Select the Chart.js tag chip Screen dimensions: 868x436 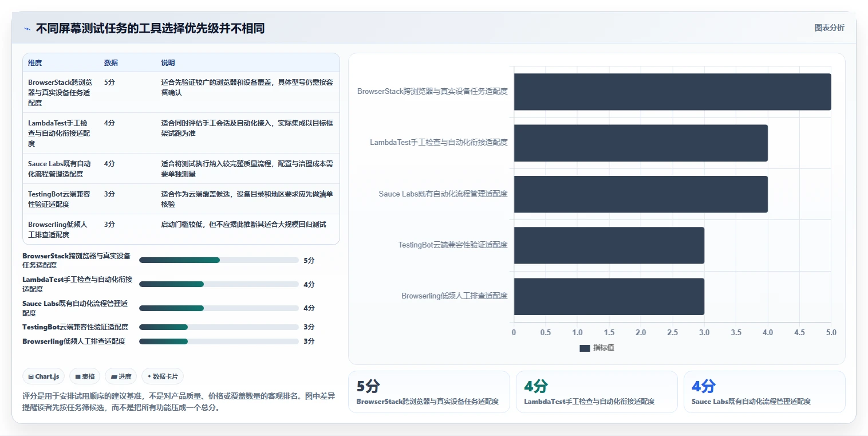tap(44, 376)
